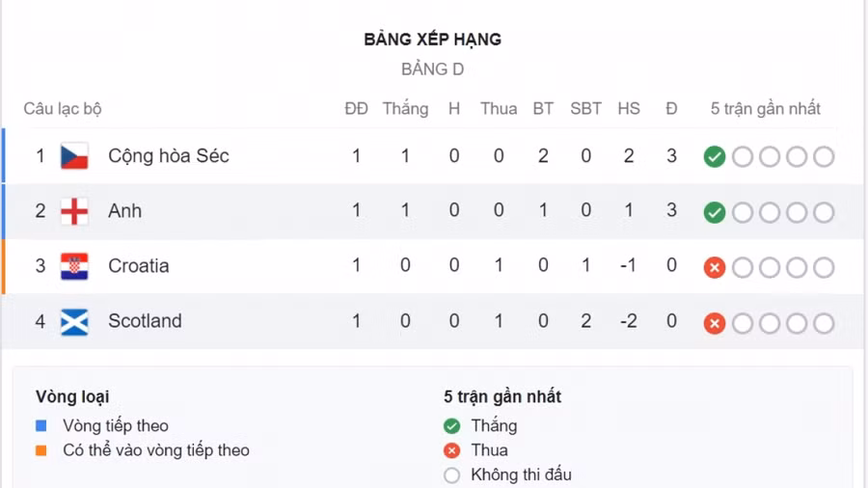This screenshot has height=488, width=868.
Task: Click the green Thắng legend checkmark
Action: pyautogui.click(x=451, y=425)
